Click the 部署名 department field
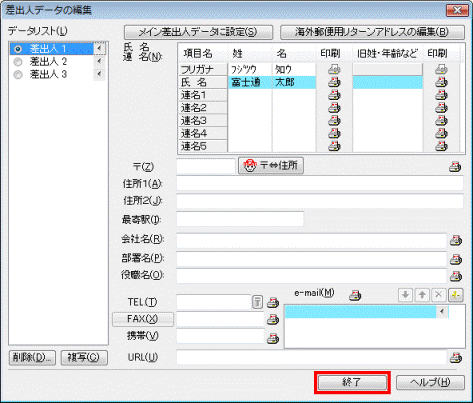 coord(311,259)
